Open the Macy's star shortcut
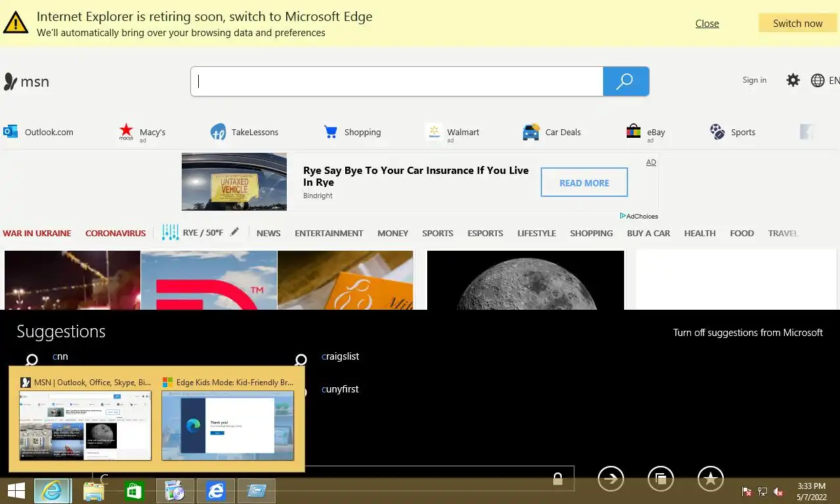This screenshot has width=840, height=504. pyautogui.click(x=142, y=132)
